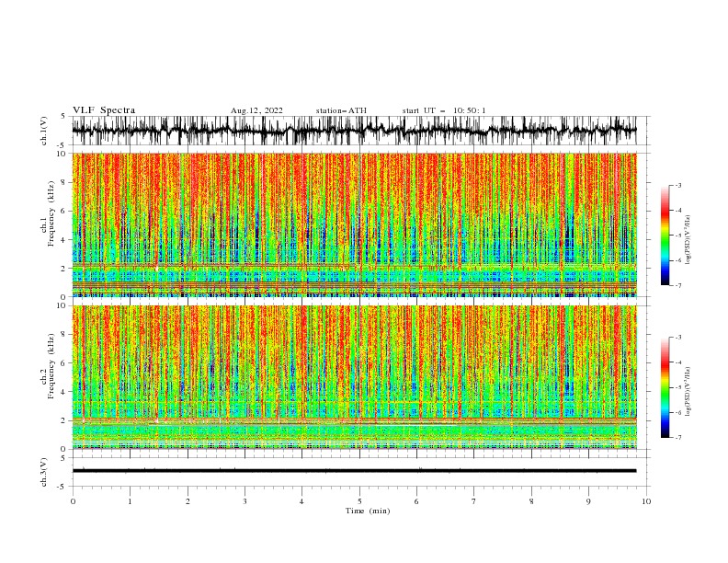Click the "4" kHz tick on ch.1 axis
This screenshot has height=563, width=728.
click(x=64, y=240)
